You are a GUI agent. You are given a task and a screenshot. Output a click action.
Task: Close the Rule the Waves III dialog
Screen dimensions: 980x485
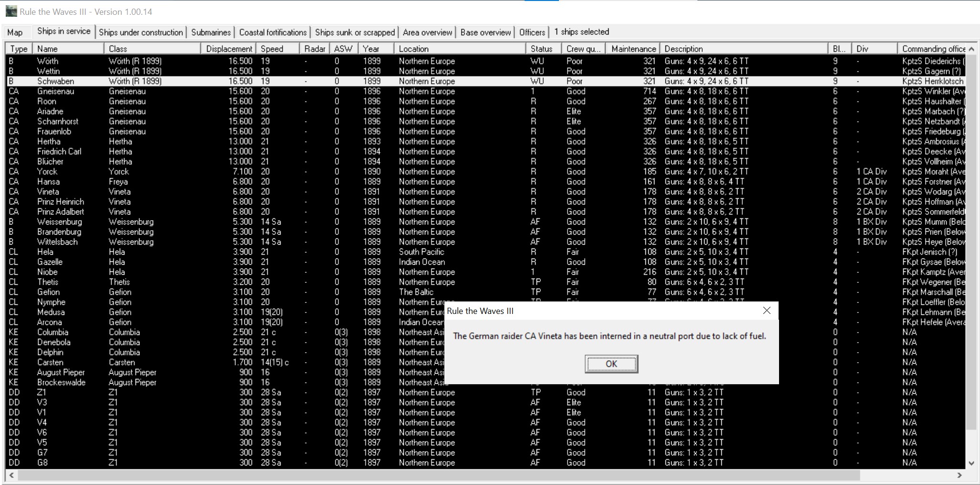767,311
